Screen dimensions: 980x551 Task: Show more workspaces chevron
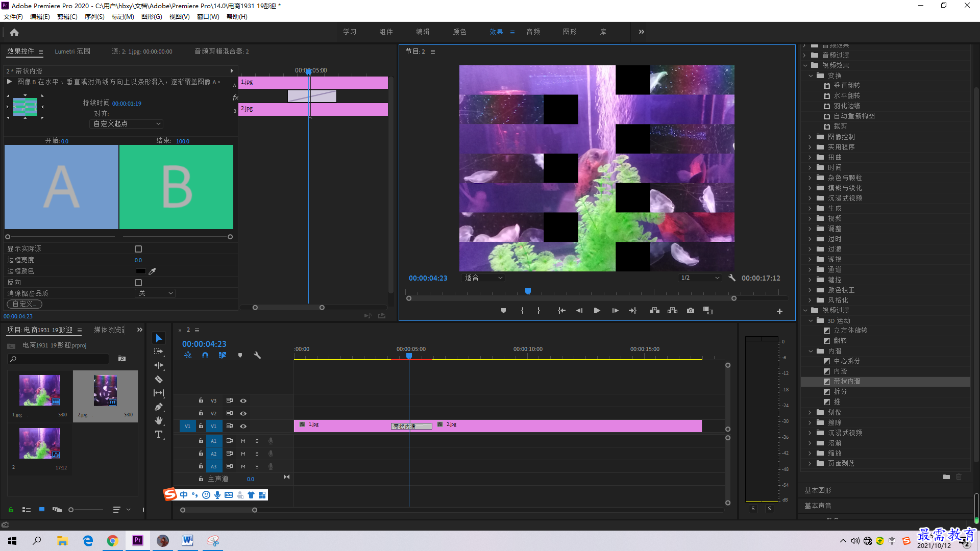pos(641,32)
